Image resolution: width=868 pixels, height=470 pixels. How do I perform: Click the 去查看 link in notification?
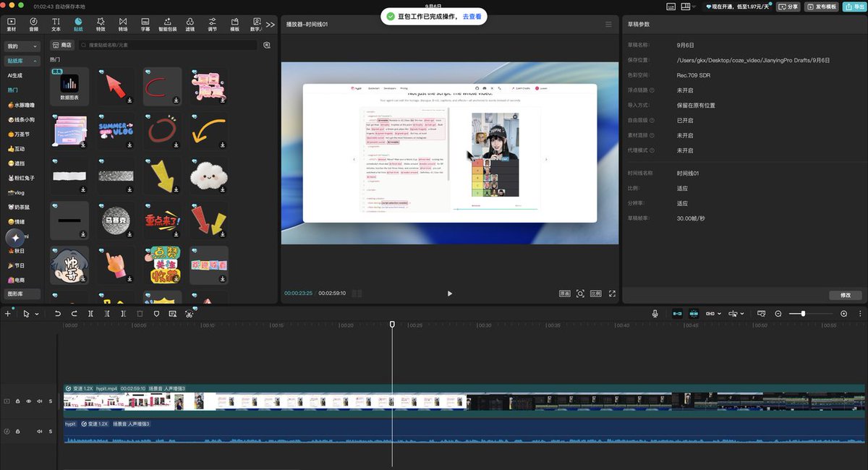pyautogui.click(x=472, y=16)
